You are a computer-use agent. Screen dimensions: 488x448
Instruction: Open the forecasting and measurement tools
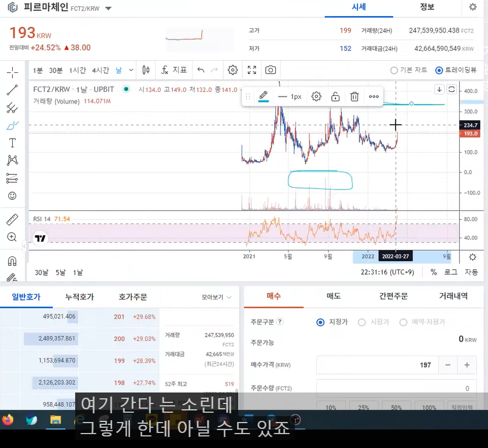(x=12, y=178)
